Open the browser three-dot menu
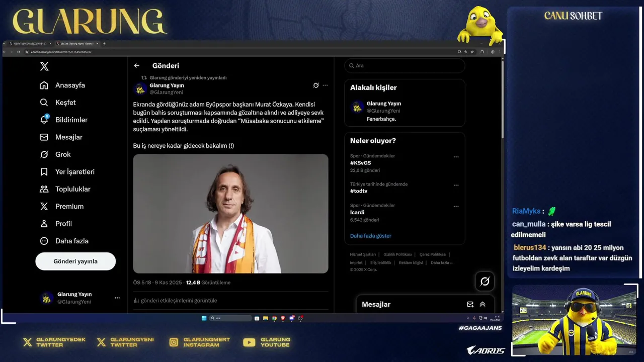The height and width of the screenshot is (362, 644). coord(500,52)
